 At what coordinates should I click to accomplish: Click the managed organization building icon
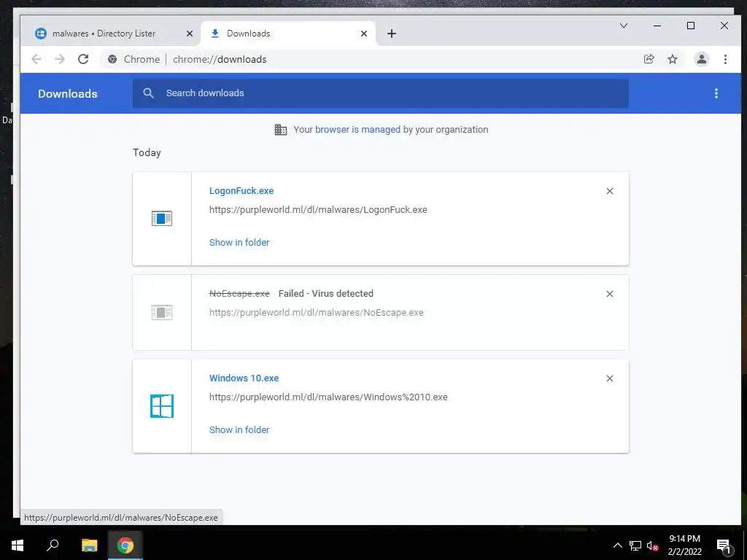click(x=281, y=130)
